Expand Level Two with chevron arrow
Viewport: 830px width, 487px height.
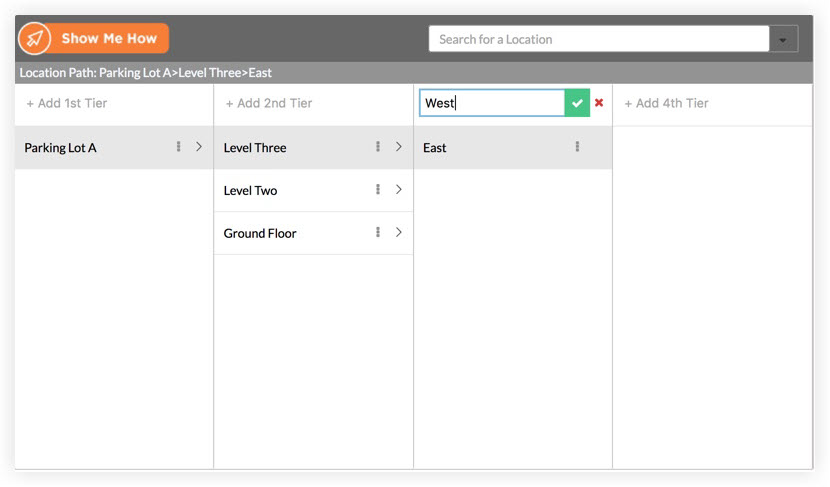click(398, 190)
